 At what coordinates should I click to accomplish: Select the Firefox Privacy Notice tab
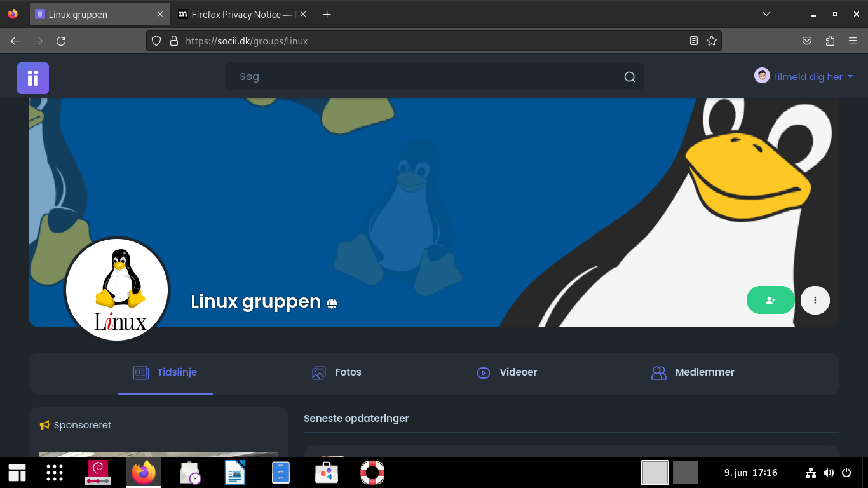(241, 14)
